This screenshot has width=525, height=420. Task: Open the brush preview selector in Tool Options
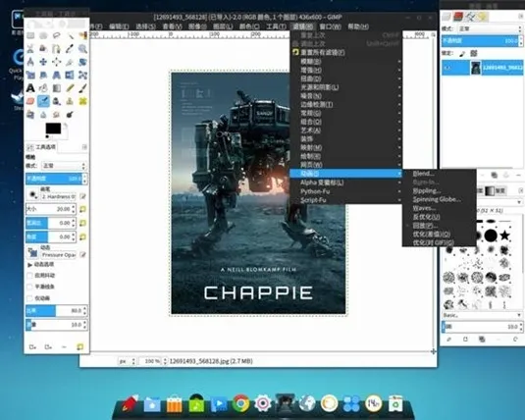point(33,194)
